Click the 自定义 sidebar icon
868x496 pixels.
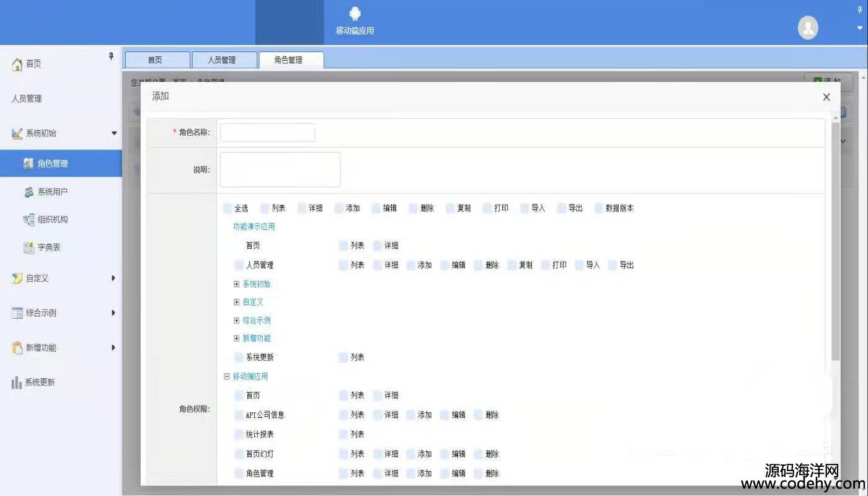click(17, 278)
